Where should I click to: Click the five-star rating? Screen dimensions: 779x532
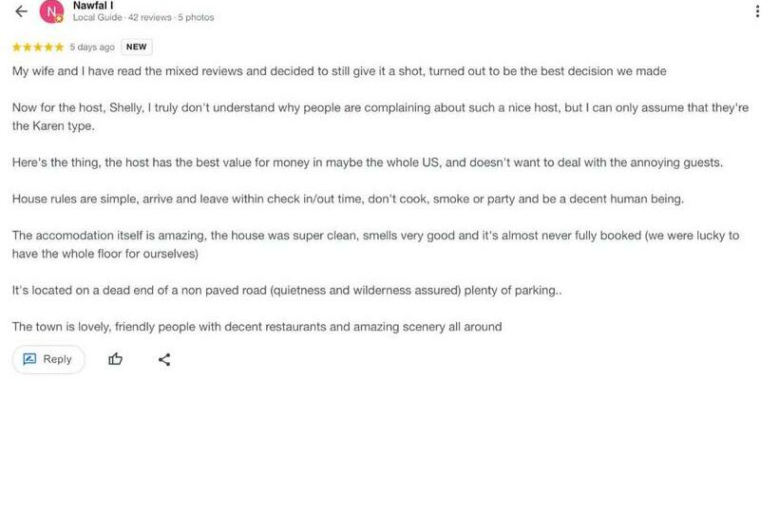point(38,47)
